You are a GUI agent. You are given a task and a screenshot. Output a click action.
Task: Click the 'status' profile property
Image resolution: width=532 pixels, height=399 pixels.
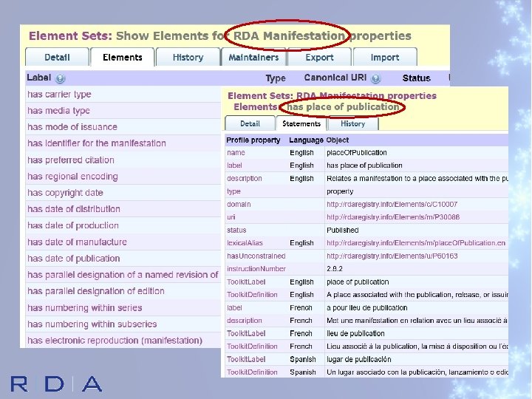pos(236,230)
